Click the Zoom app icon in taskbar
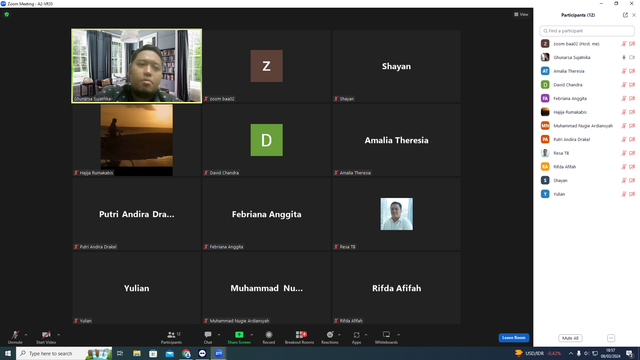Screen dimensions: 640x360 pyautogui.click(x=219, y=353)
